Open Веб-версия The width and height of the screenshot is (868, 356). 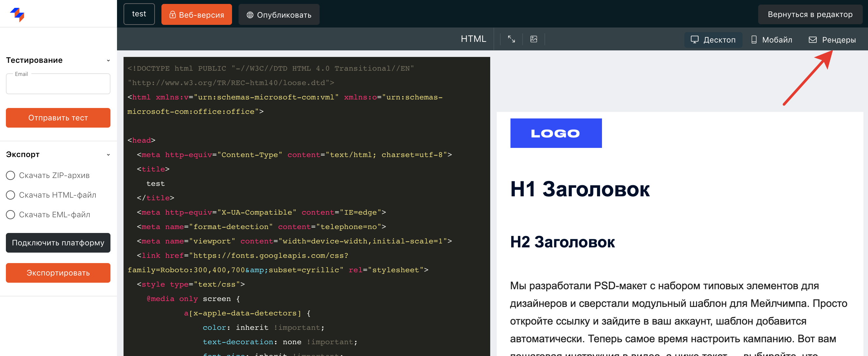tap(196, 14)
